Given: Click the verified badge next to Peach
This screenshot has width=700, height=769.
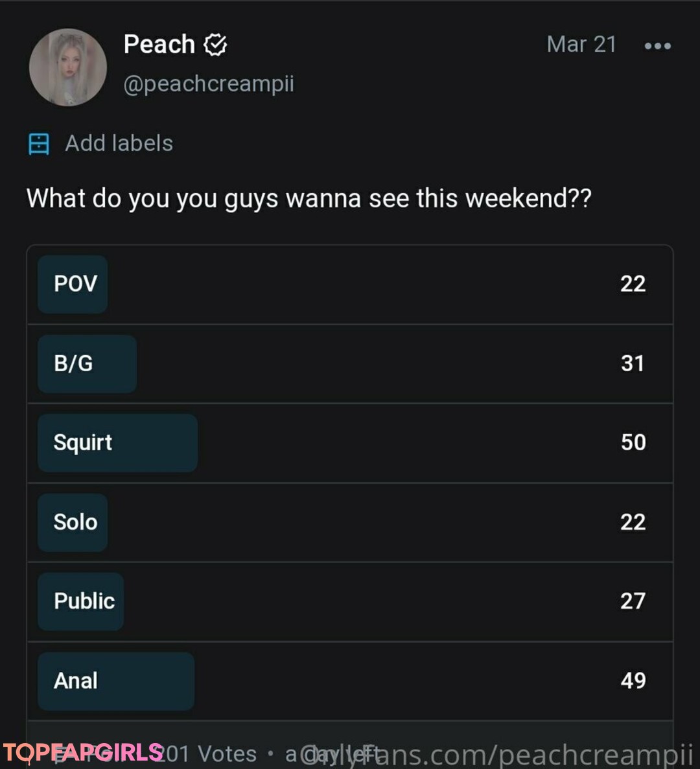Looking at the screenshot, I should (x=215, y=45).
